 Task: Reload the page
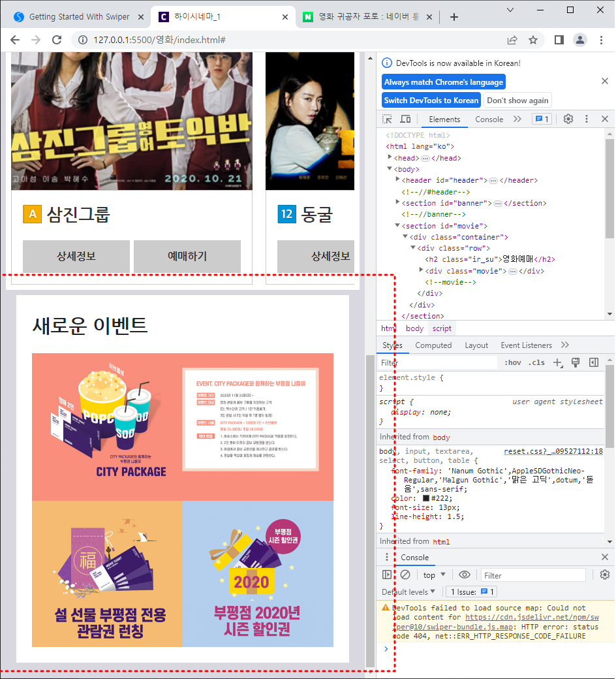(x=57, y=40)
